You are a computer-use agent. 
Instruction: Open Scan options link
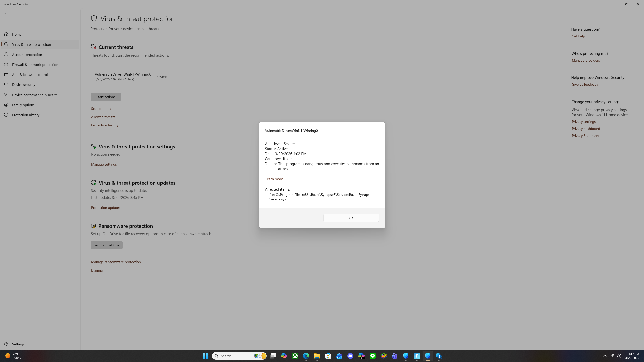click(x=101, y=109)
